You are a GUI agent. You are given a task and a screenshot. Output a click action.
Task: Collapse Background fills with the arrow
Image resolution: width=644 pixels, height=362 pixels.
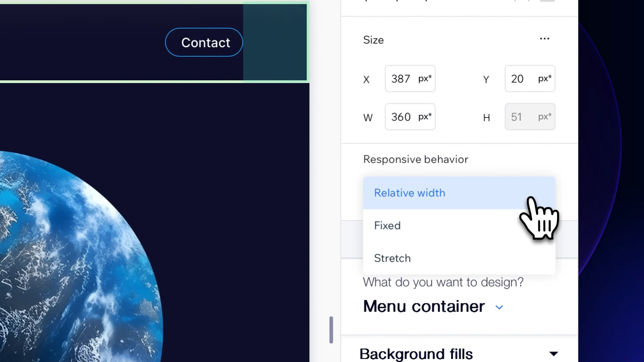(553, 353)
